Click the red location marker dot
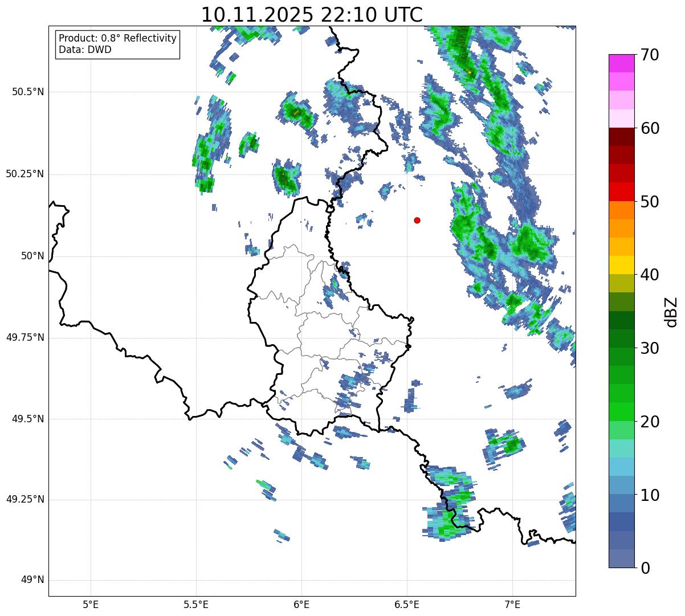Viewport: 685px width, 616px height. (x=417, y=220)
